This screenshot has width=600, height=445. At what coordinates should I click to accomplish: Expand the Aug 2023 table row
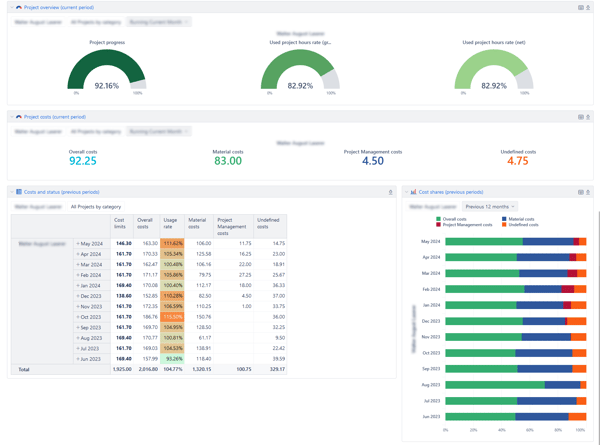tap(78, 338)
